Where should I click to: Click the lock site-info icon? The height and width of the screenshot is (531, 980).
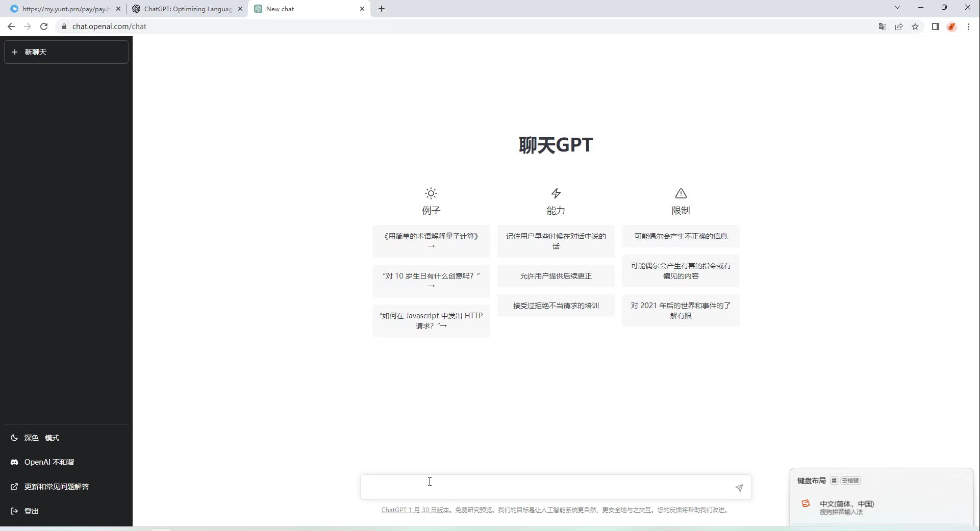64,27
